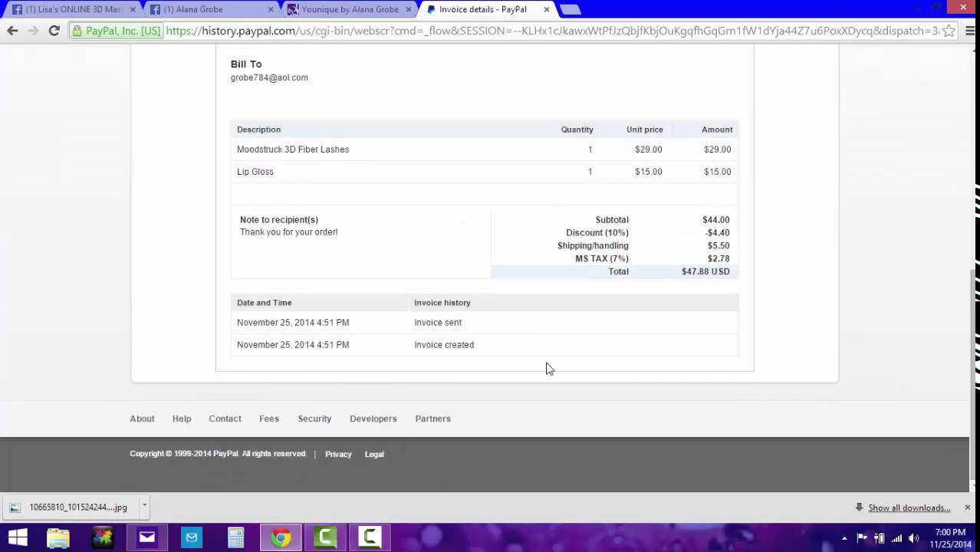Reload the PayPal invoice page
The height and width of the screenshot is (552, 980).
[x=54, y=31]
